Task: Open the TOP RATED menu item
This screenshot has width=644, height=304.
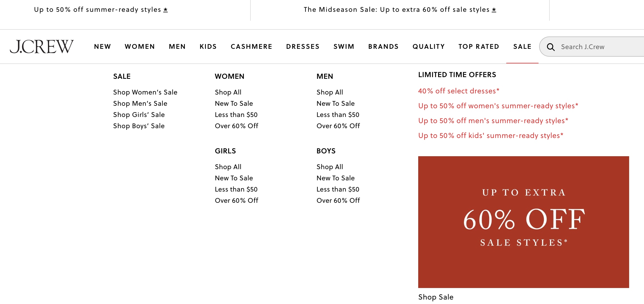Action: click(x=479, y=47)
